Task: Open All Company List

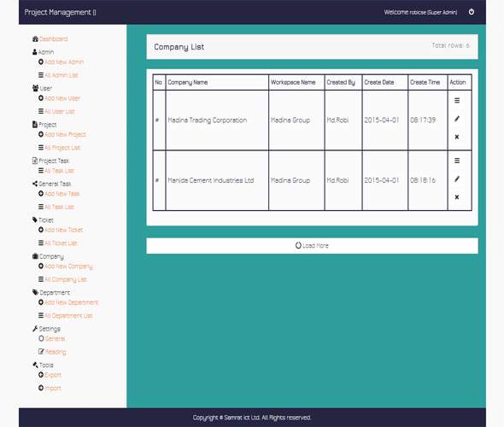Action: 66,279
